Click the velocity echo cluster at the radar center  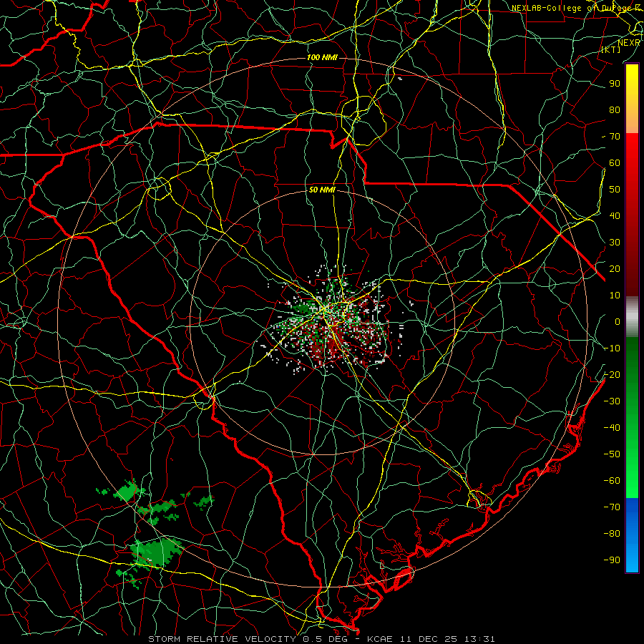tap(332, 318)
